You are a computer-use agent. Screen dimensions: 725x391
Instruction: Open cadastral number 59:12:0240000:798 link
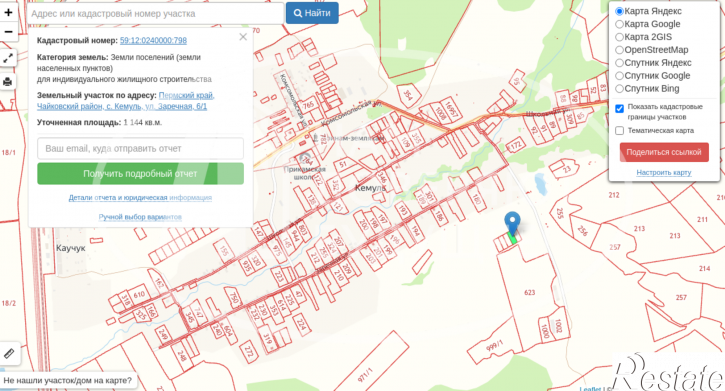click(x=153, y=41)
